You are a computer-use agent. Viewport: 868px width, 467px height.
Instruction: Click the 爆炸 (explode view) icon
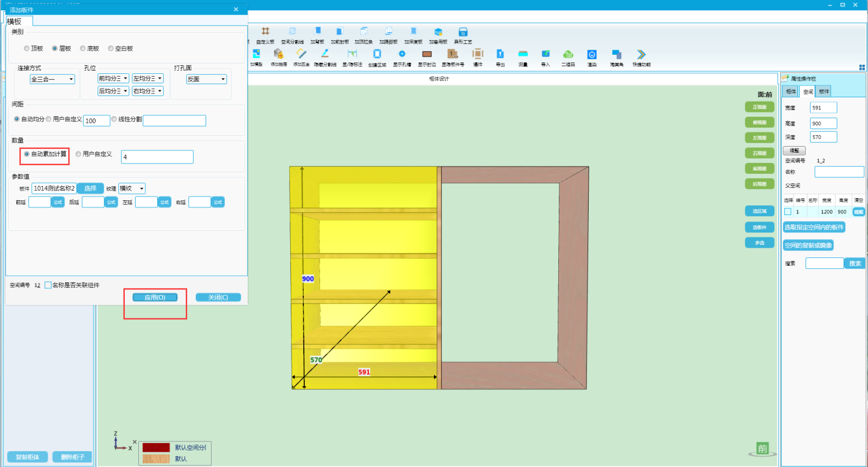pos(477,54)
